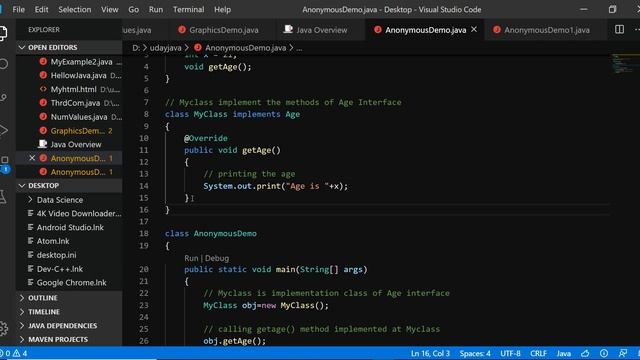Click the Debug code lens above main
Screen dimensions: 640x360
click(x=217, y=258)
